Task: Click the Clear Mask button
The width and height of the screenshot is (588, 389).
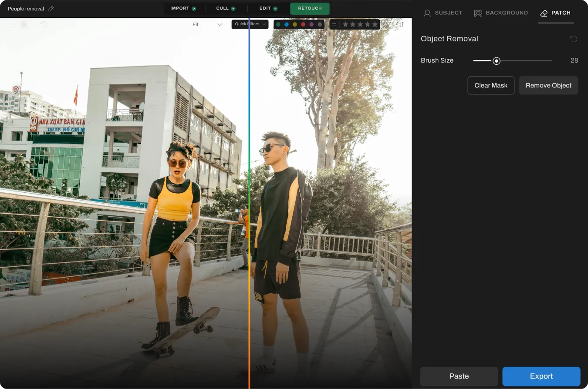Action: 491,85
